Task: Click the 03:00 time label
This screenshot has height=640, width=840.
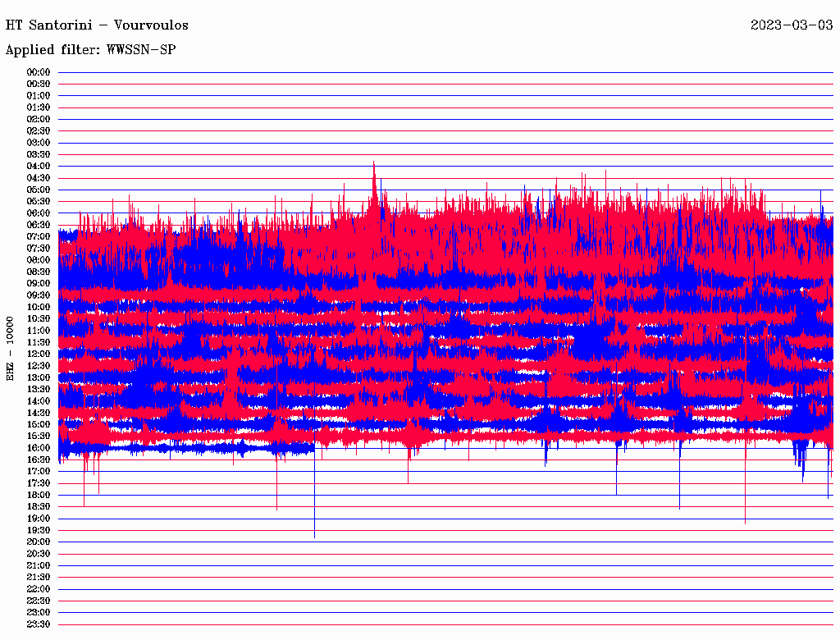Action: pyautogui.click(x=39, y=143)
